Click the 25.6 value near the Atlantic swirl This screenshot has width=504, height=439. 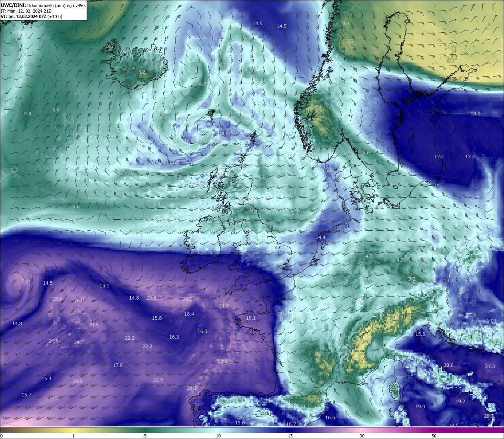click(x=25, y=280)
